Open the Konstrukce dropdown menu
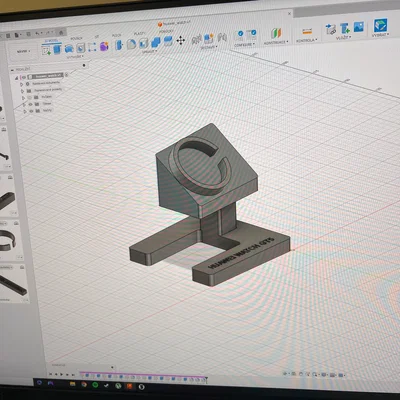The image size is (400, 400). click(x=276, y=42)
